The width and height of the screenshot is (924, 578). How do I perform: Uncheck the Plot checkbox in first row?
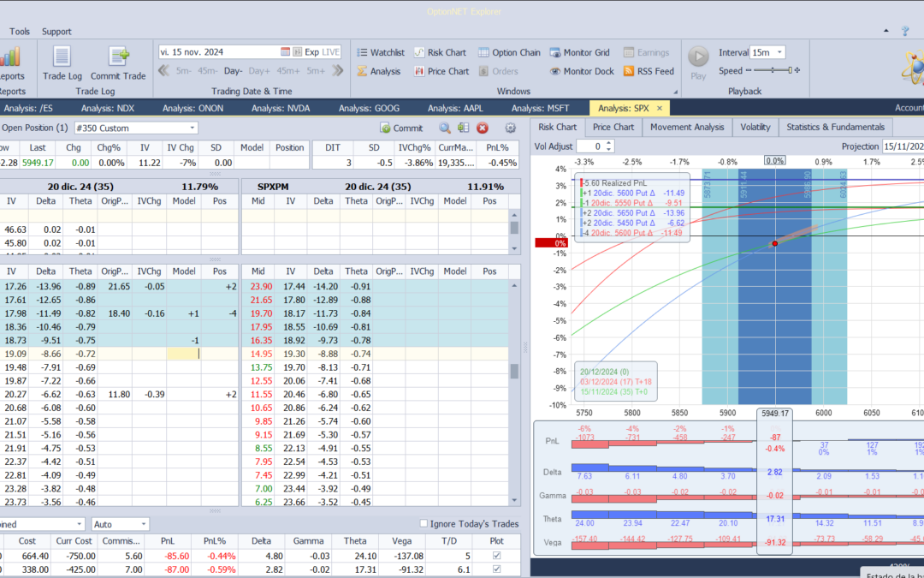coord(497,555)
